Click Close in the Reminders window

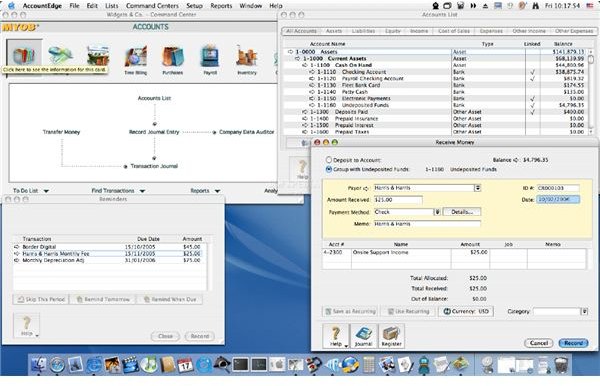click(x=165, y=336)
